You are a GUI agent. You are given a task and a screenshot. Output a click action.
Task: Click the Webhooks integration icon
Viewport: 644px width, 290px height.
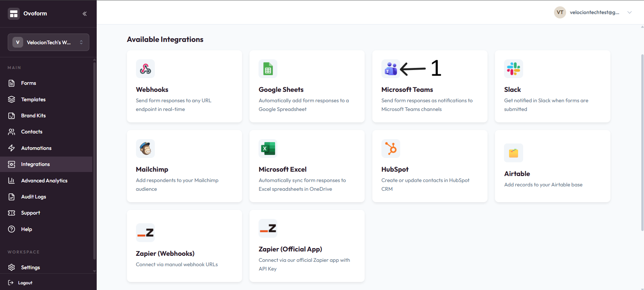145,69
